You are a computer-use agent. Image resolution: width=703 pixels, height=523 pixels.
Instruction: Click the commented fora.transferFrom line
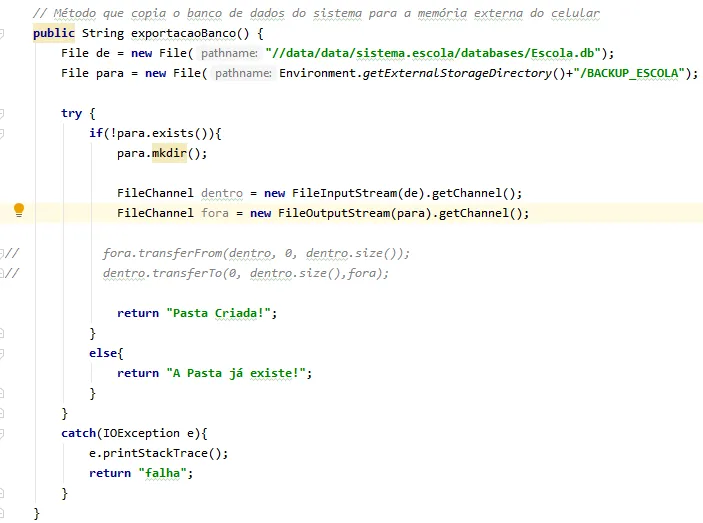256,253
